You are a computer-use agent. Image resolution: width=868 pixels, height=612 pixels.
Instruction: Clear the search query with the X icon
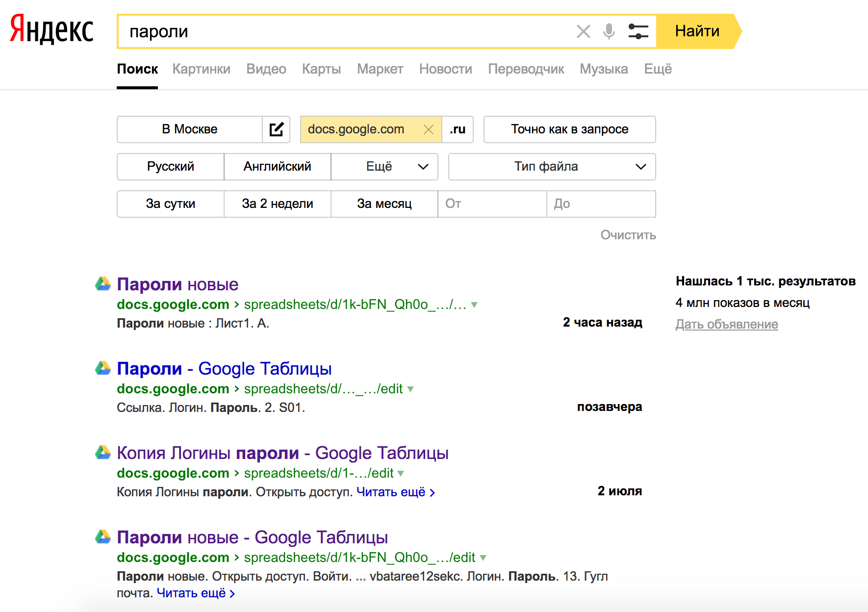coord(583,31)
